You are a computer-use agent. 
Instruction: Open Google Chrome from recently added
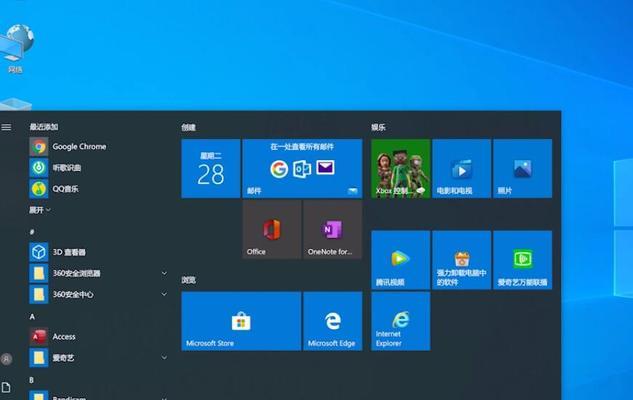click(x=99, y=147)
